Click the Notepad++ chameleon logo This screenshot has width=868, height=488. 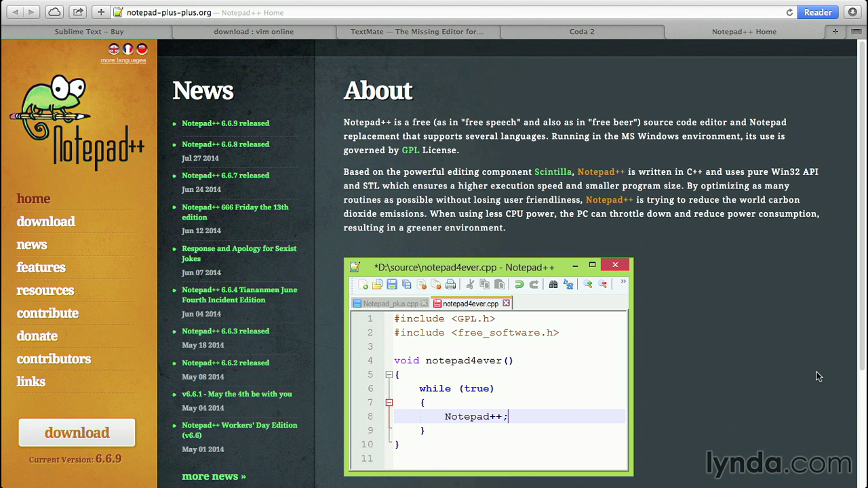click(77, 122)
